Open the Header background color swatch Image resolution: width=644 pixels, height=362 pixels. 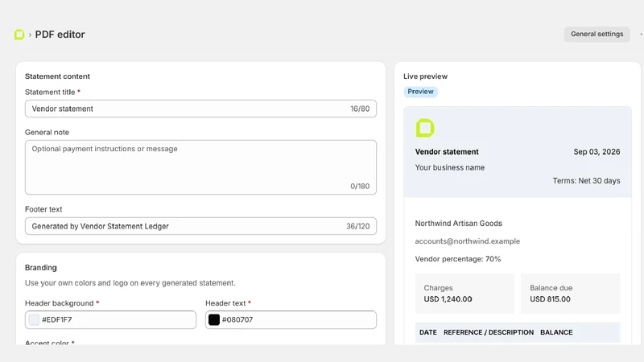pyautogui.click(x=34, y=319)
